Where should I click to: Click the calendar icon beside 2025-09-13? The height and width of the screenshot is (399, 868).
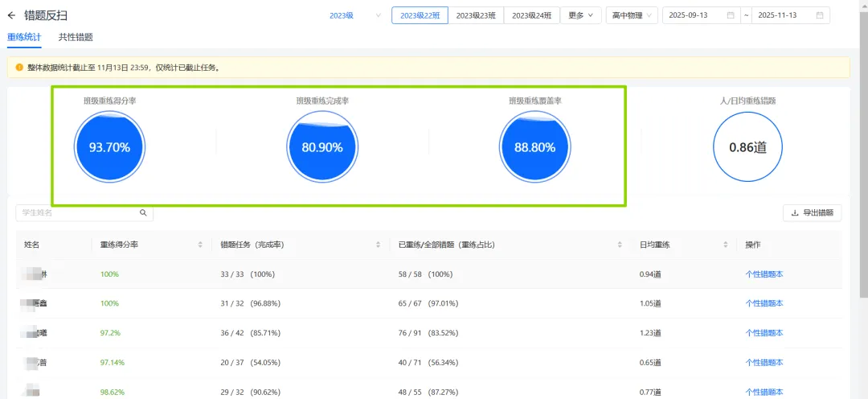coord(730,15)
